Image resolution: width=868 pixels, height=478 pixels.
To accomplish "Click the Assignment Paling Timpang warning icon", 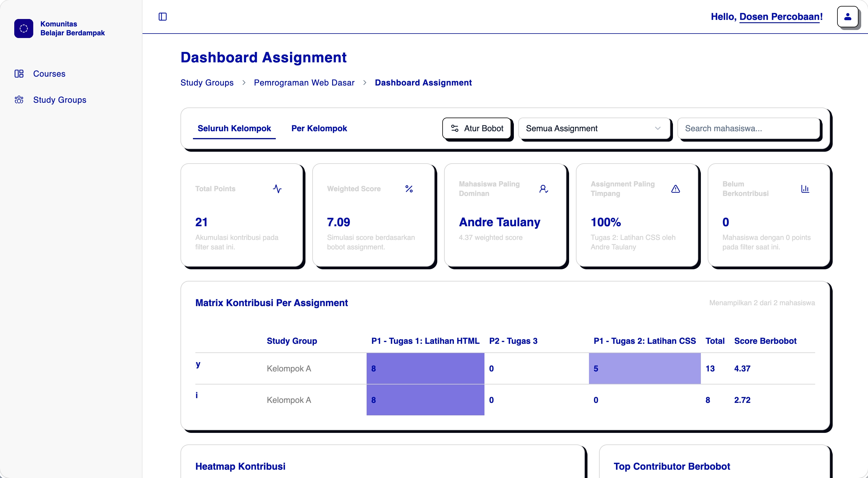I will click(x=676, y=189).
